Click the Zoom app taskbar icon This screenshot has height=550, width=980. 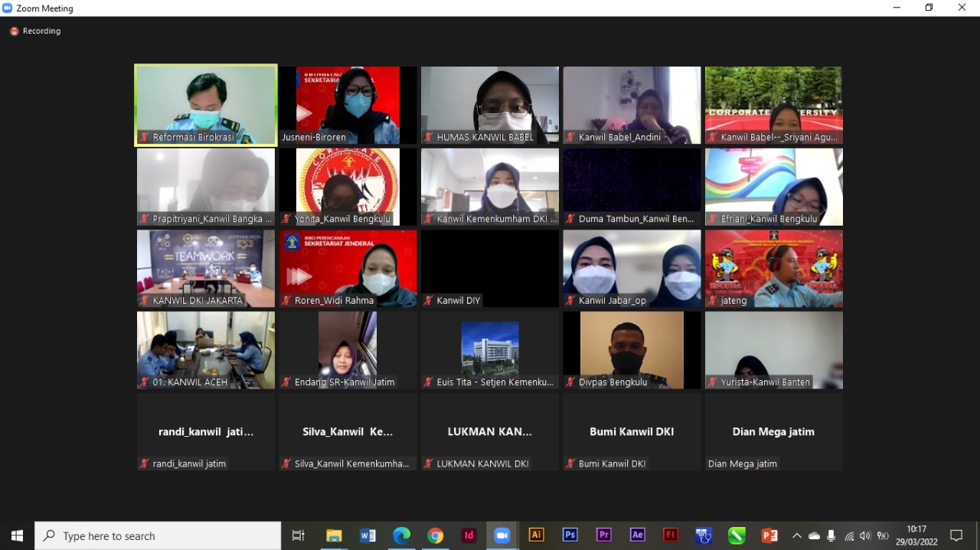click(502, 535)
